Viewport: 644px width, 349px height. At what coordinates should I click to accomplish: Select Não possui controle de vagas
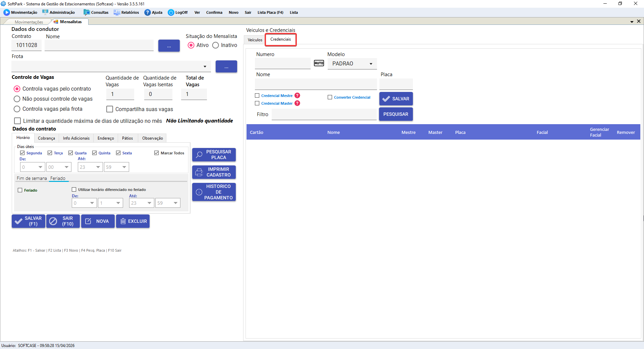click(17, 99)
